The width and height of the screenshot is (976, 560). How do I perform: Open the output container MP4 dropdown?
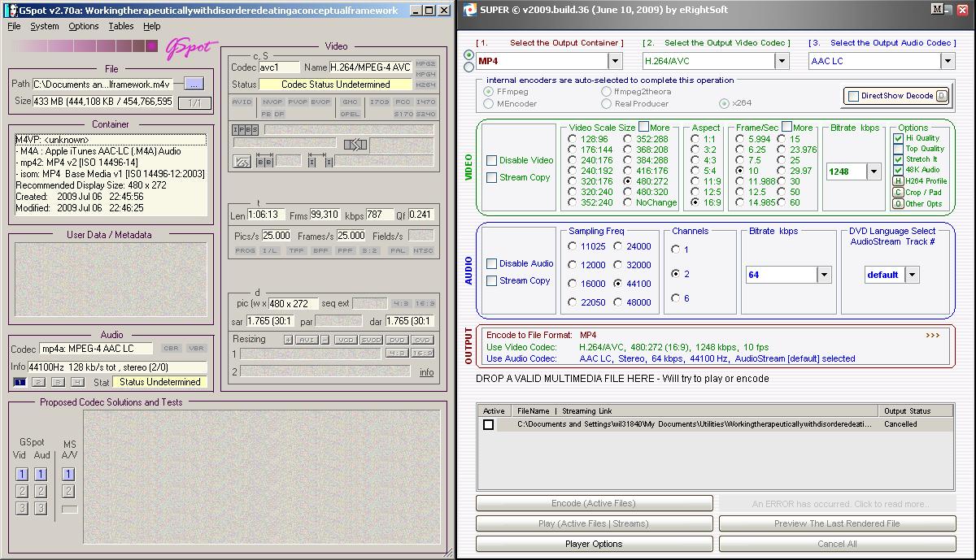click(615, 61)
